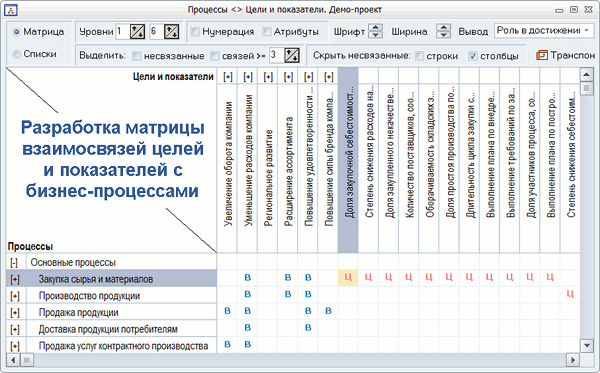Expand Производство продукции row

click(x=15, y=296)
